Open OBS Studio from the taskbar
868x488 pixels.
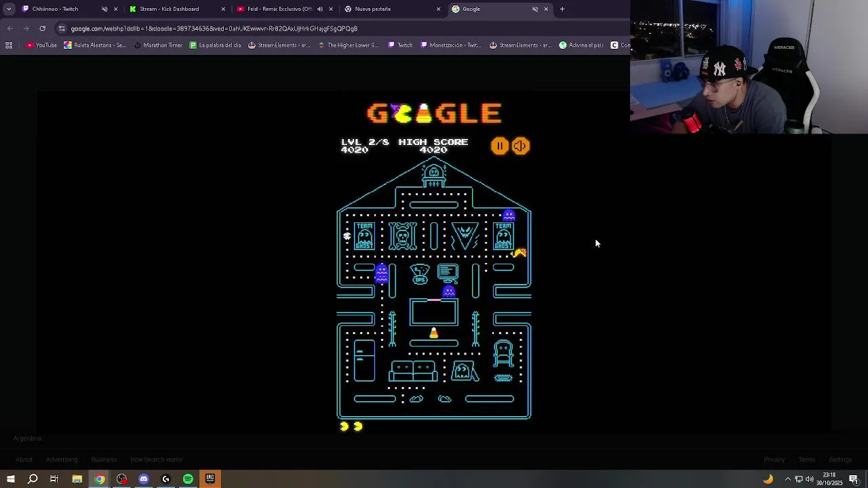point(121,479)
